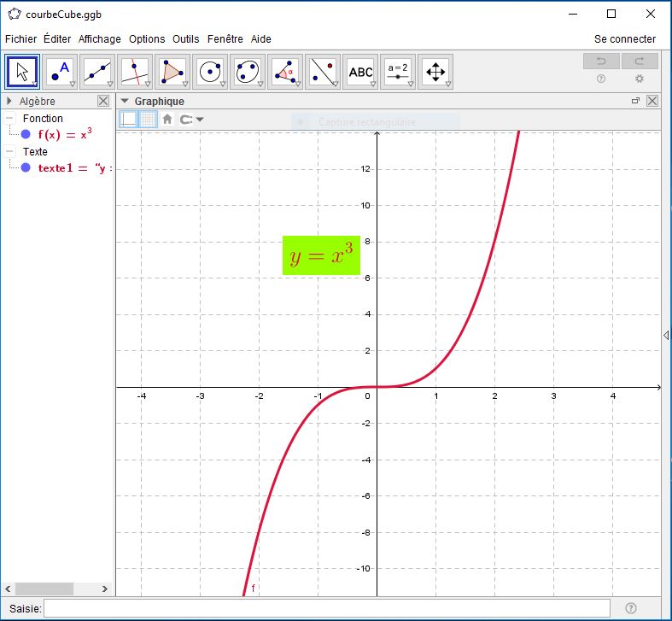Maximize the GeoGebra window
This screenshot has width=672, height=621.
pos(611,15)
